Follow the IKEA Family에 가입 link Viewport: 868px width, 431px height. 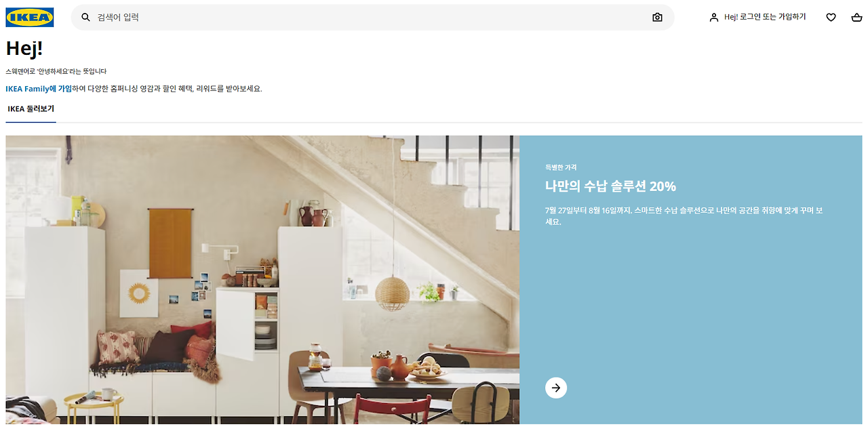coord(39,89)
